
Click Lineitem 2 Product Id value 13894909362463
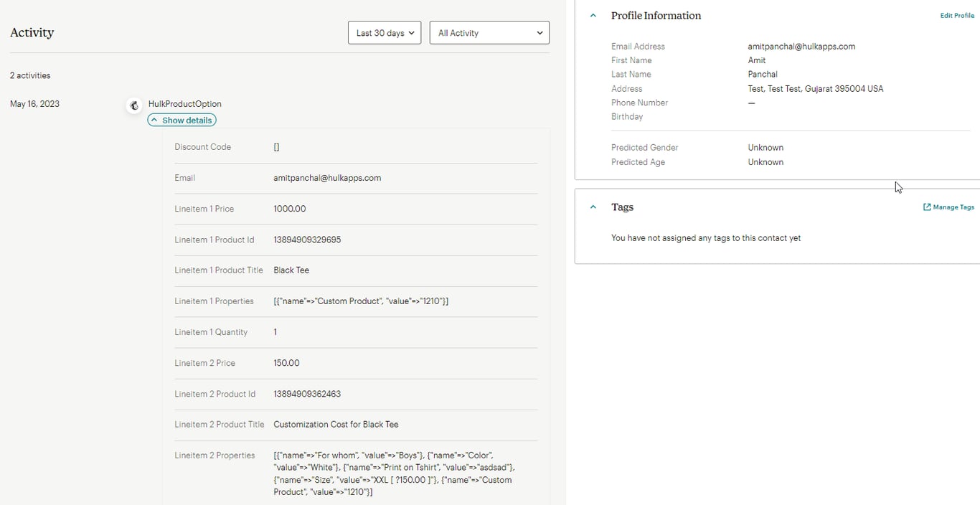click(x=307, y=394)
